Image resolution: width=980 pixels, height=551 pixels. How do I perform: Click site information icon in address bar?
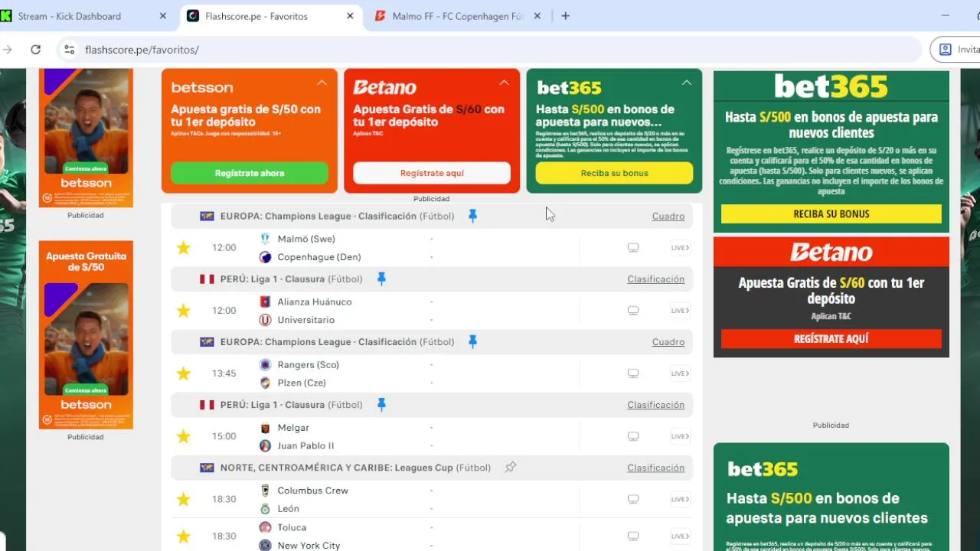click(x=69, y=50)
